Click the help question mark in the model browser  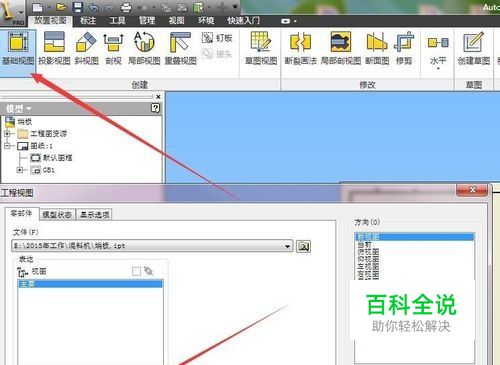(155, 108)
